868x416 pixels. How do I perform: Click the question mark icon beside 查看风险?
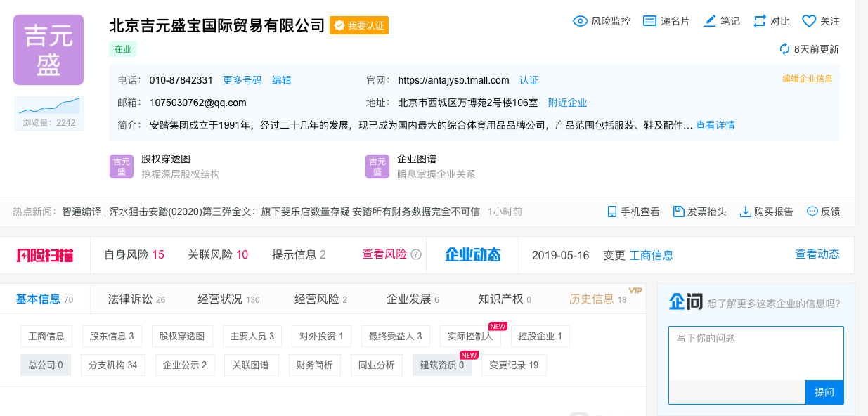coord(416,254)
